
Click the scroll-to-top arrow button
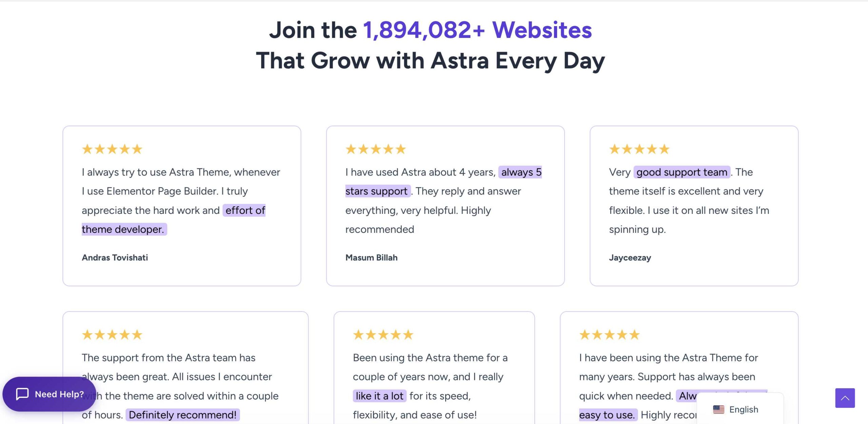(845, 398)
